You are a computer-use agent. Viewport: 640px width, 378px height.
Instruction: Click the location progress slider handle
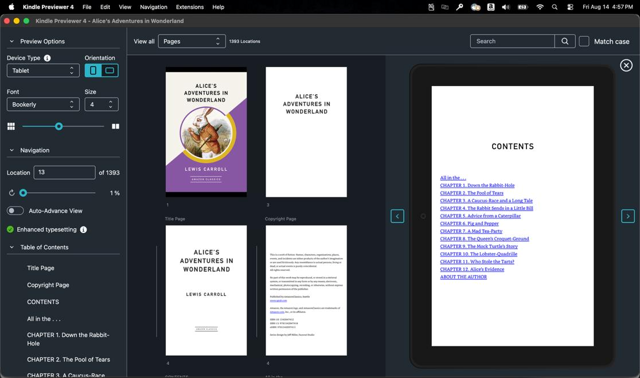tap(23, 193)
